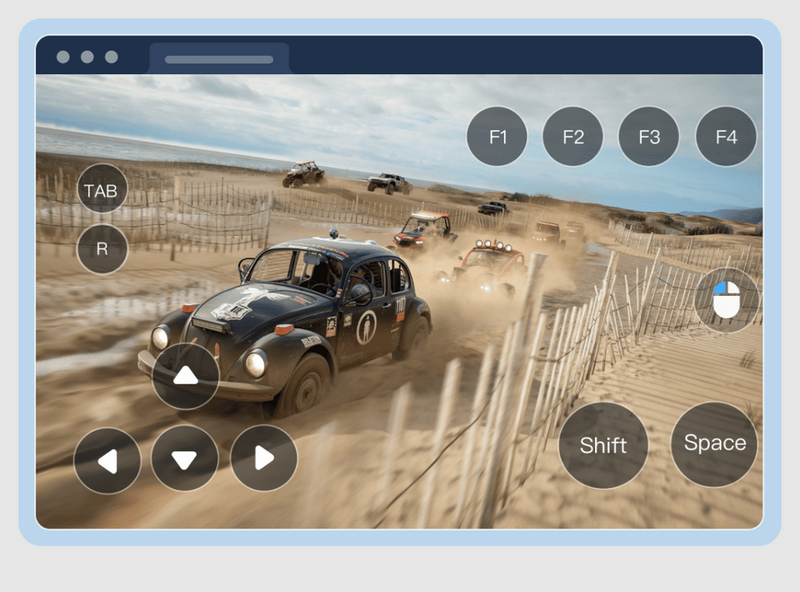Hit the F4 on-screen key

tap(726, 136)
